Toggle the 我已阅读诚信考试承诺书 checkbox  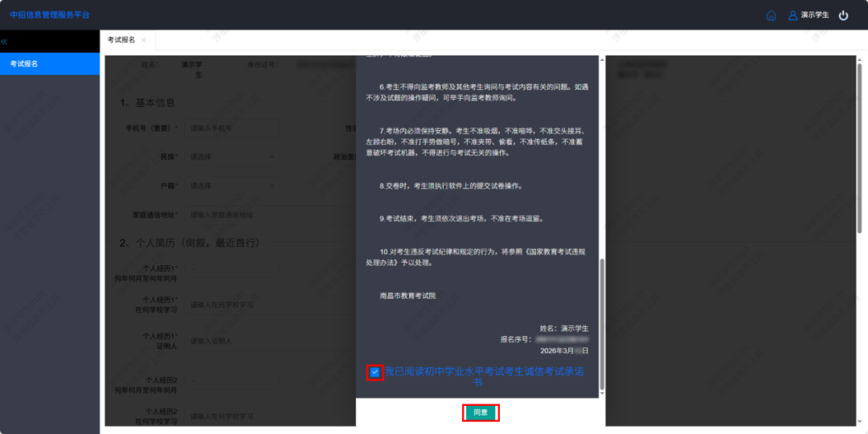coord(375,372)
